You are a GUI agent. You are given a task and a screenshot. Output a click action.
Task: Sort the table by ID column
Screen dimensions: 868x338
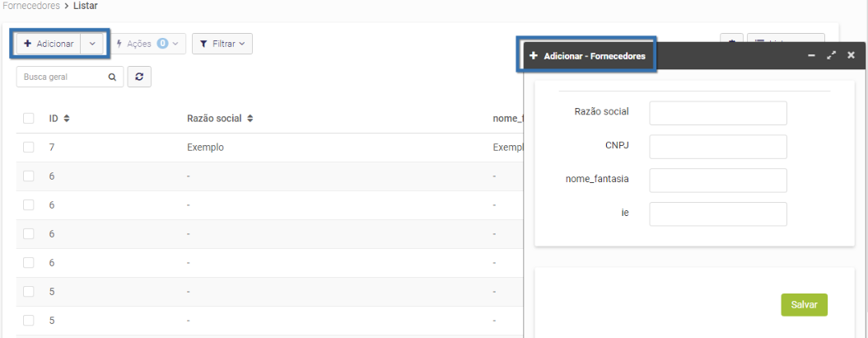click(59, 118)
